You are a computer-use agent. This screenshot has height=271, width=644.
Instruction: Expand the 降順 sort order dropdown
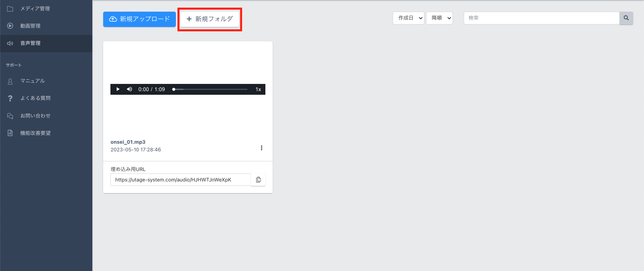pos(439,18)
